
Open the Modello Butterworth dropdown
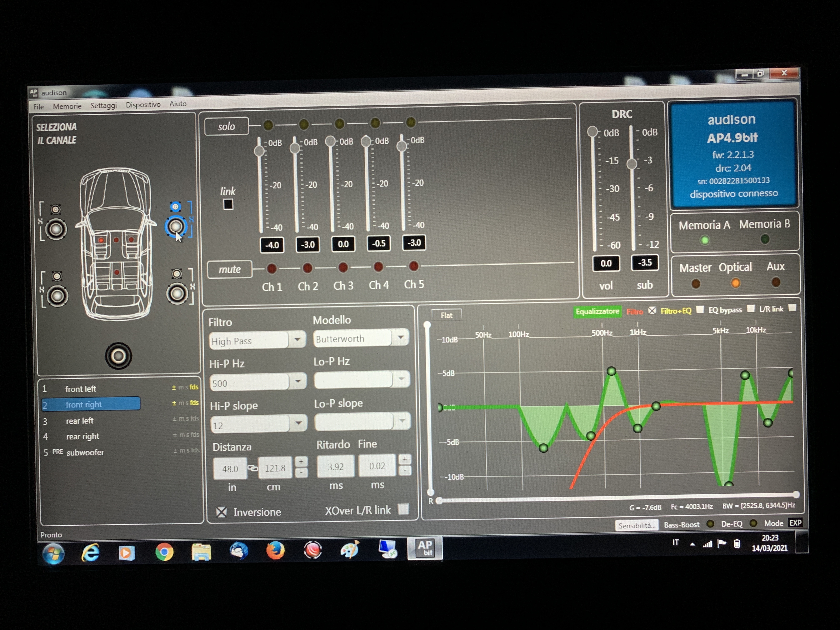click(400, 337)
